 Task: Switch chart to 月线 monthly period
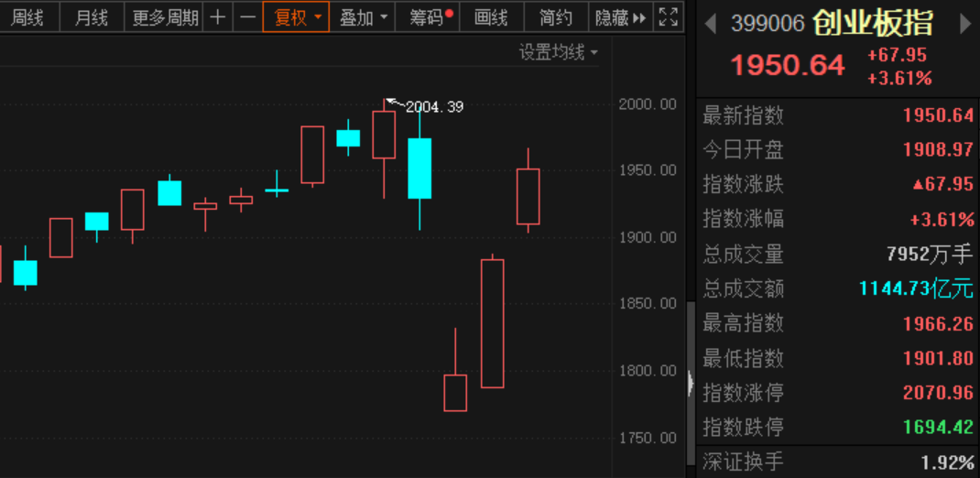pyautogui.click(x=92, y=16)
